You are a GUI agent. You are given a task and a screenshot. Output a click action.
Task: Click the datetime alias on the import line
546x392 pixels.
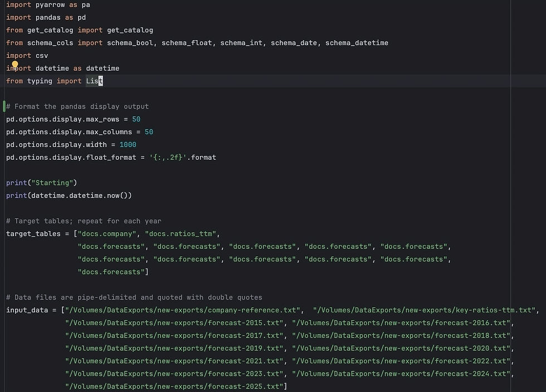tap(103, 68)
